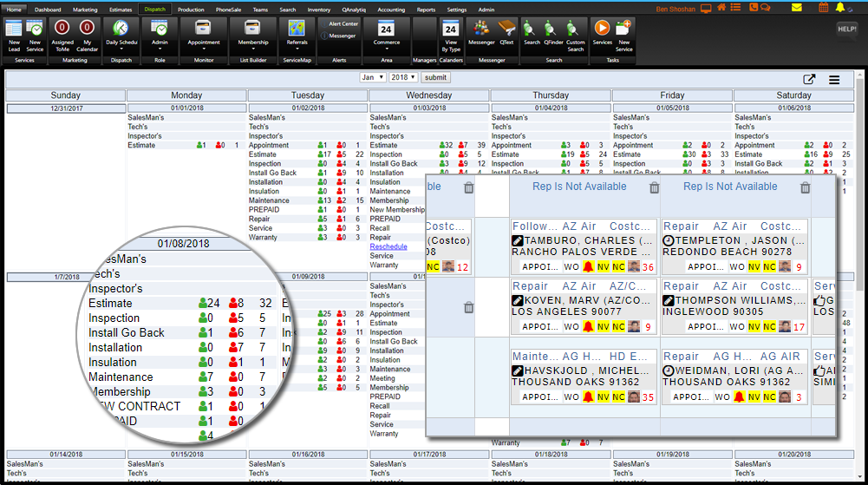
Task: Launch the QText book icon
Action: [x=506, y=29]
